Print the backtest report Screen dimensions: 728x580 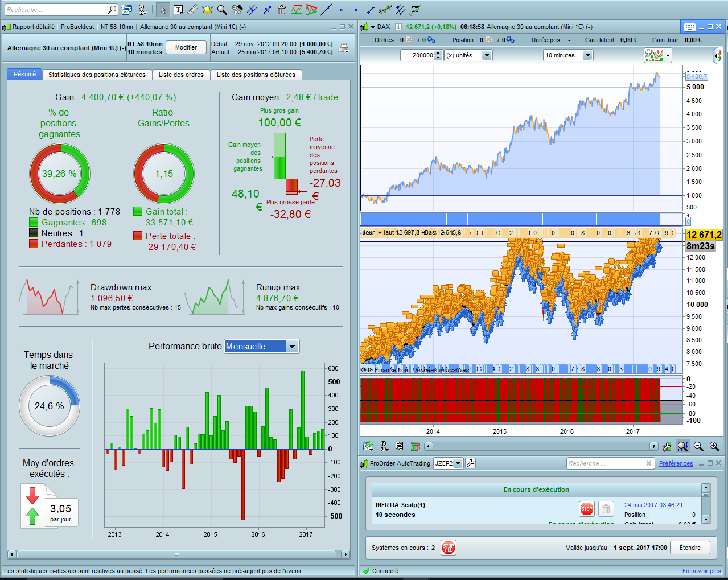point(343,48)
